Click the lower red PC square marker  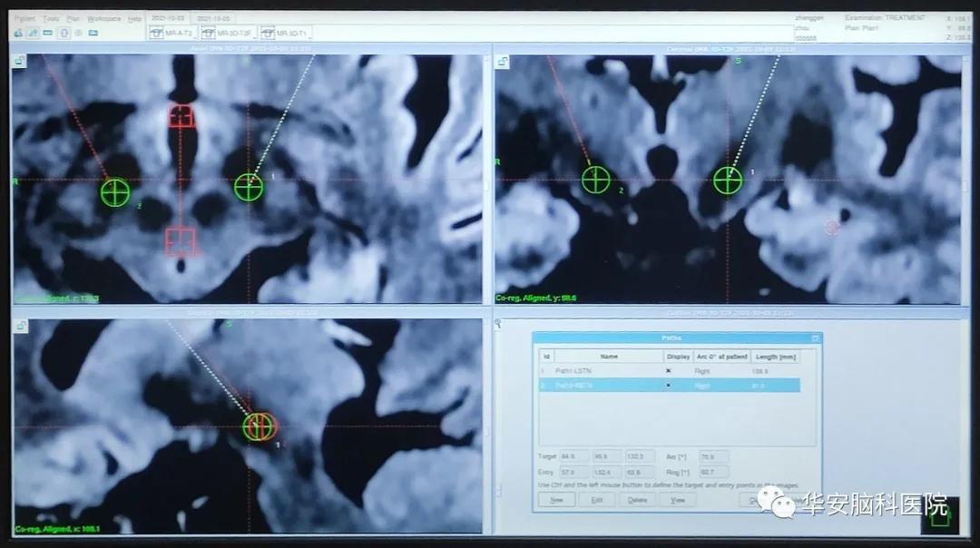[181, 241]
